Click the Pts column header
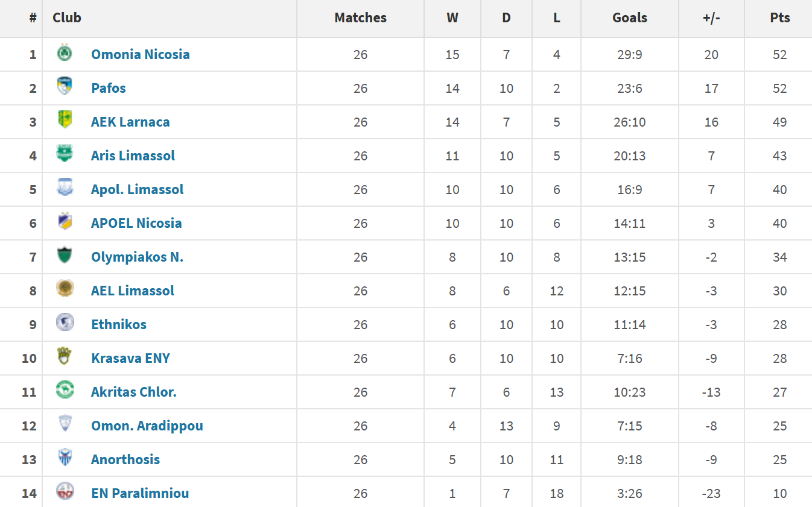The image size is (812, 507). [779, 18]
